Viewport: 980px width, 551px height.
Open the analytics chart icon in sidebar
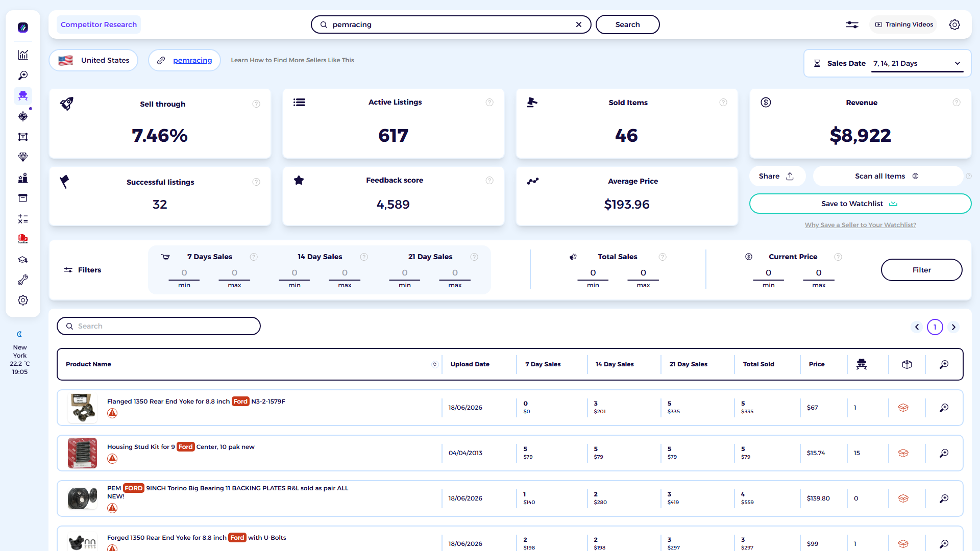pos(23,55)
